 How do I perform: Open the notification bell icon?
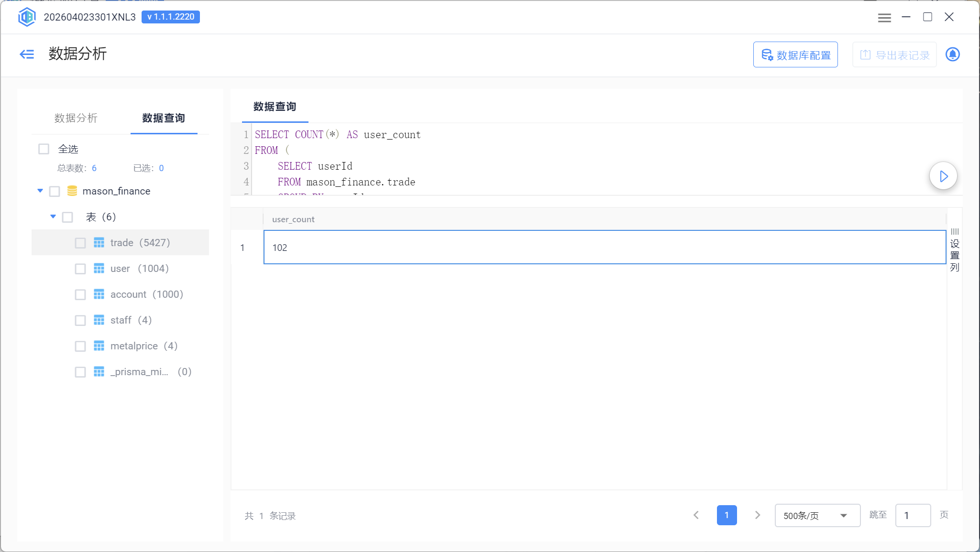pos(952,54)
